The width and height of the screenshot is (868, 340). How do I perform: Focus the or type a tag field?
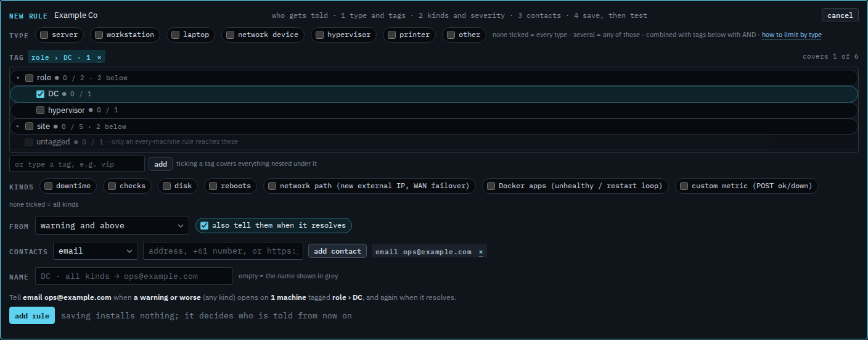[x=77, y=164]
